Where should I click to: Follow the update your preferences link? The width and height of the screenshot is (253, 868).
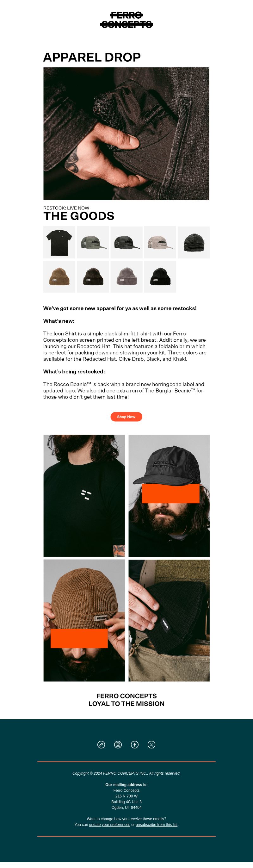[x=109, y=824]
